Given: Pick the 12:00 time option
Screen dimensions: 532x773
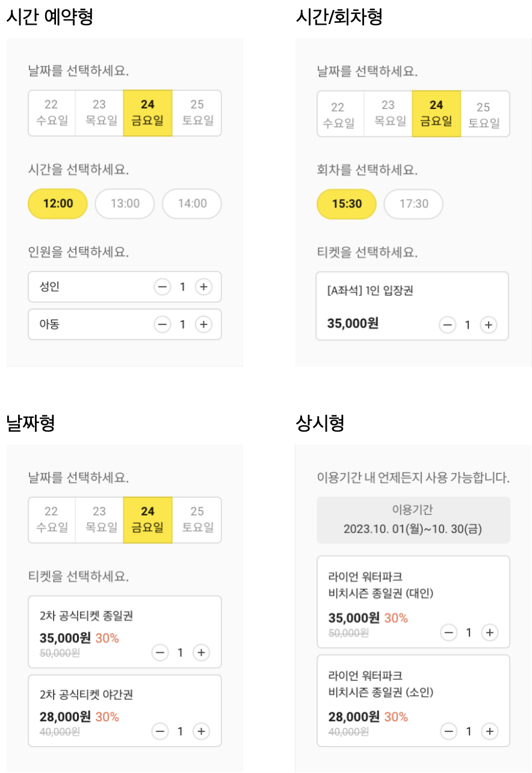Looking at the screenshot, I should 58,203.
